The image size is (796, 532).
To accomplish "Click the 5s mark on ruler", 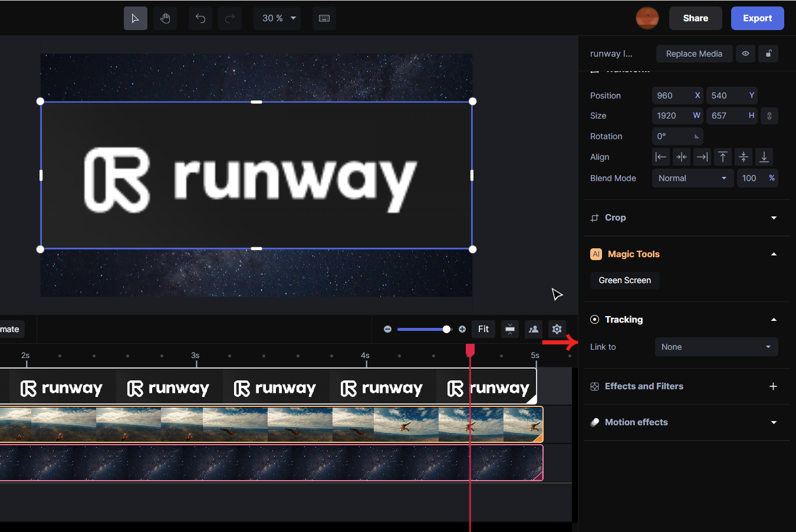I will [535, 356].
